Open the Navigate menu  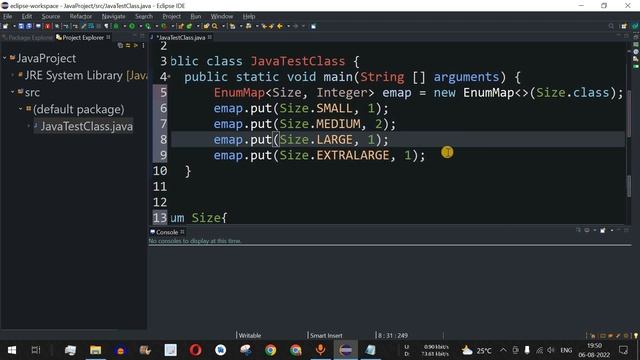pos(113,16)
